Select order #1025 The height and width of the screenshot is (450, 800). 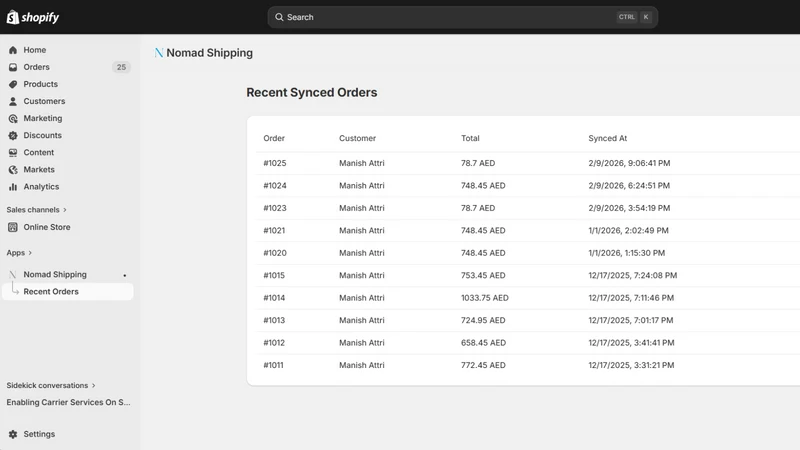coord(274,163)
